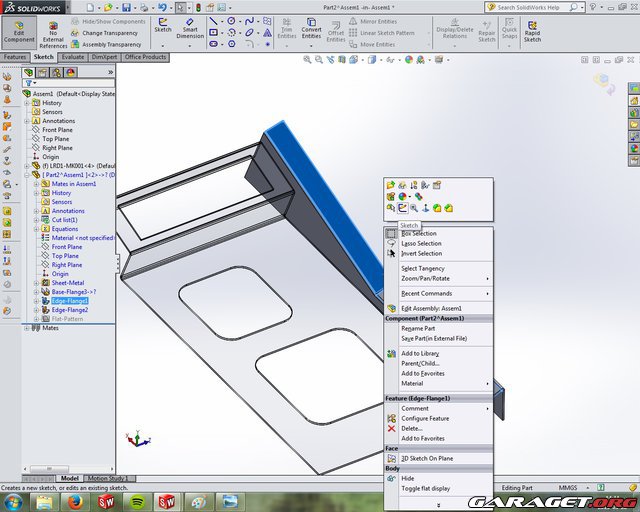Image resolution: width=640 pixels, height=512 pixels.
Task: Click the Spotify icon in taskbar
Action: coord(137,501)
